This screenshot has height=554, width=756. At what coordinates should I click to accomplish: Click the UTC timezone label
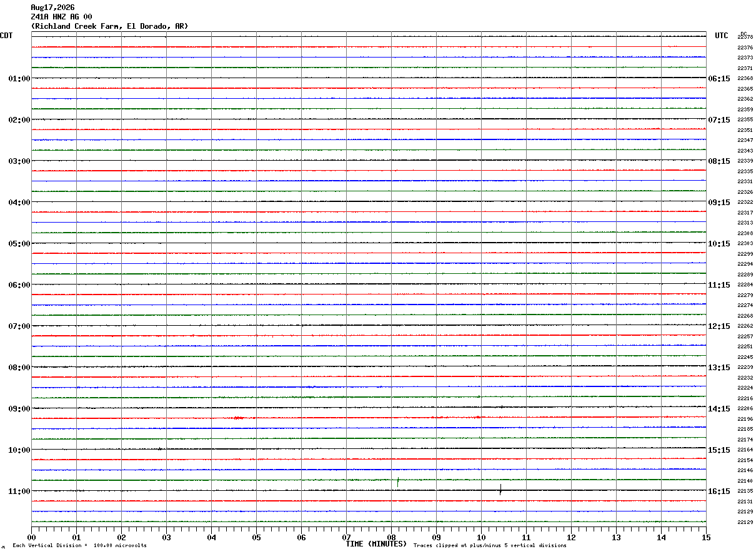[x=722, y=36]
